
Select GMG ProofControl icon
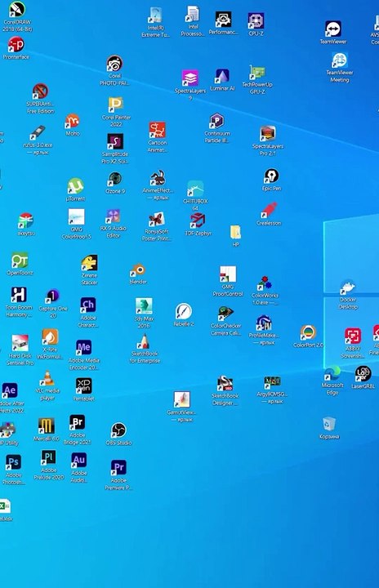228,274
